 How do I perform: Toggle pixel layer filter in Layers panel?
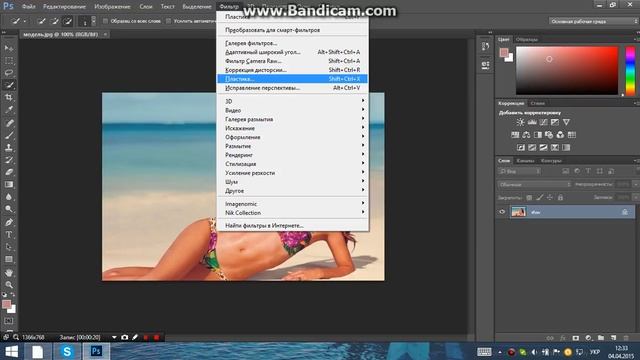point(565,171)
